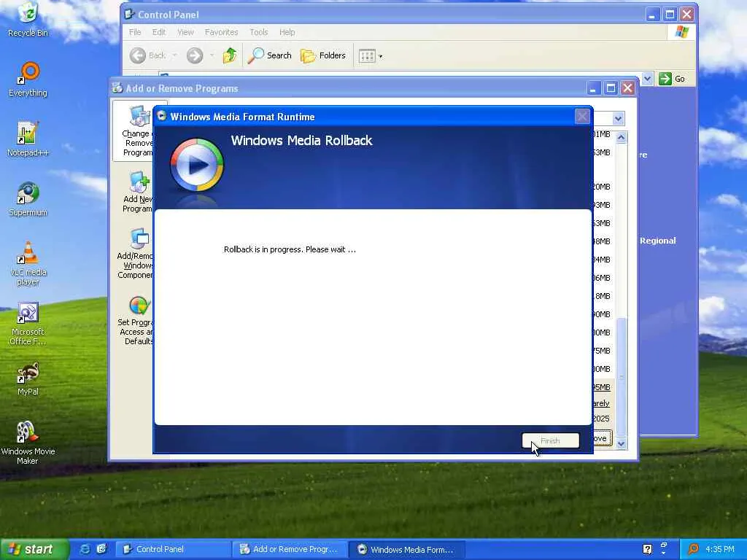
Task: Select the Microsoft Office desktop shortcut
Action: tap(28, 324)
